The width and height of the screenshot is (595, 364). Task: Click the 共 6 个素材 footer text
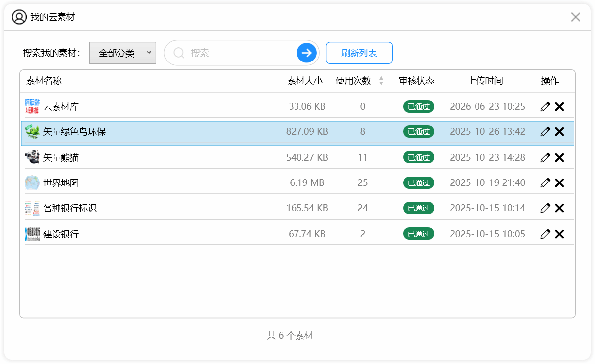pos(290,336)
